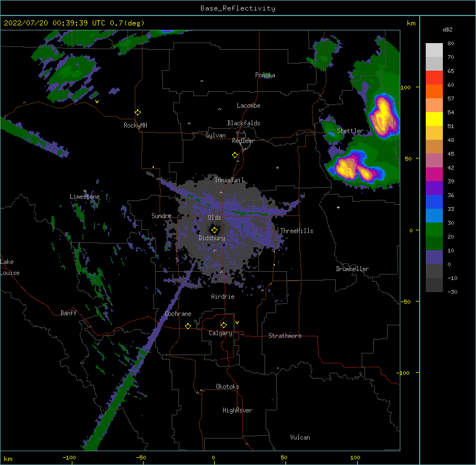Click the Strathmore town label
The height and width of the screenshot is (465, 476).
coord(285,336)
